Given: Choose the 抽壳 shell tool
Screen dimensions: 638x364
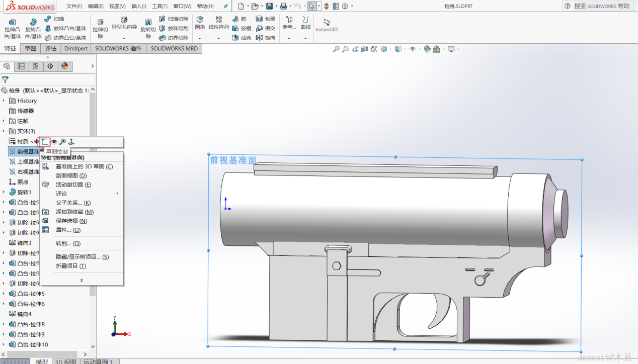Looking at the screenshot, I should (x=242, y=38).
